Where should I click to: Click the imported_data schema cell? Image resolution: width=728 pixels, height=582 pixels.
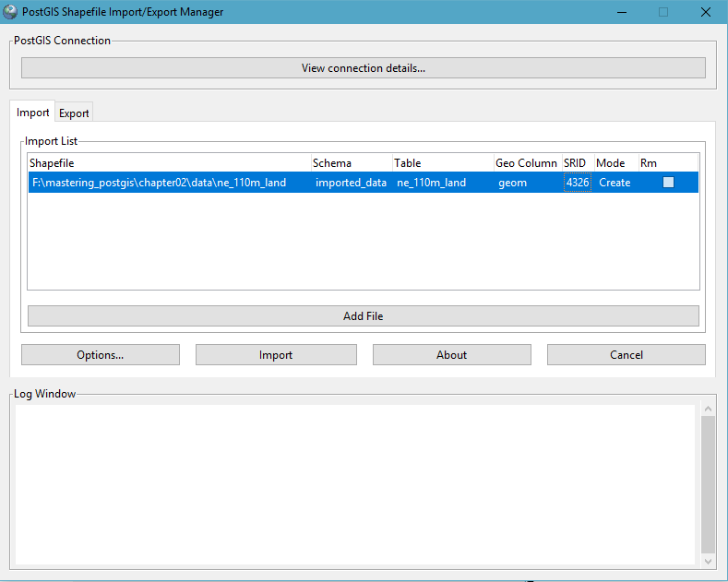coord(351,183)
